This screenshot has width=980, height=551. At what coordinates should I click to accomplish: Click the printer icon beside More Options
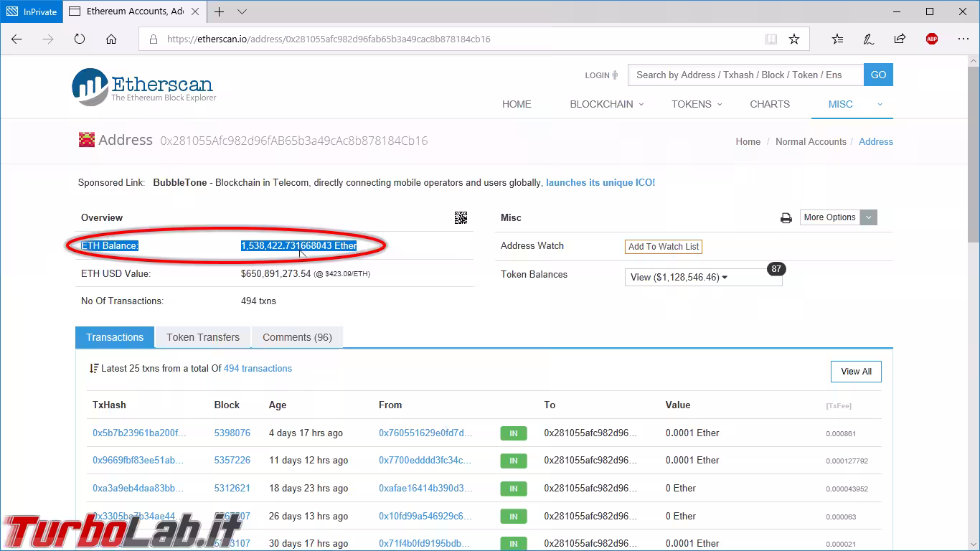pyautogui.click(x=786, y=218)
